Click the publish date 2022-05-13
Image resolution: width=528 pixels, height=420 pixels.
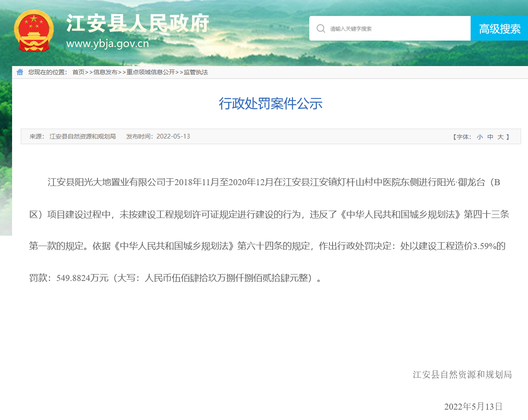click(x=173, y=136)
